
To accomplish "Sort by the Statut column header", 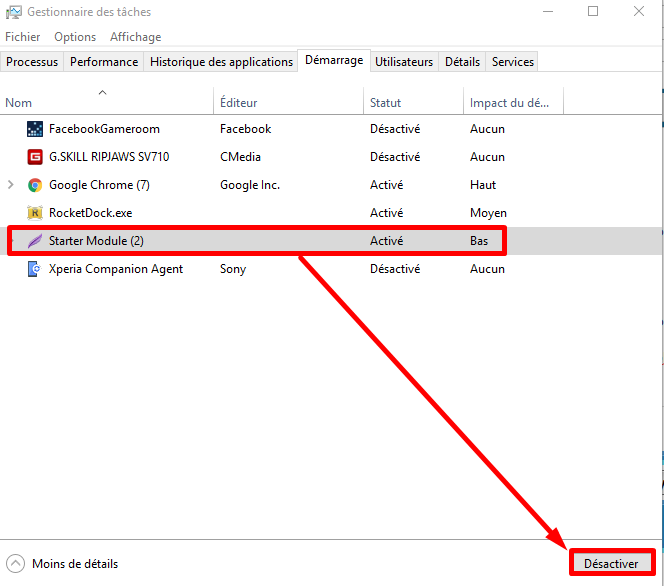I will (x=413, y=102).
